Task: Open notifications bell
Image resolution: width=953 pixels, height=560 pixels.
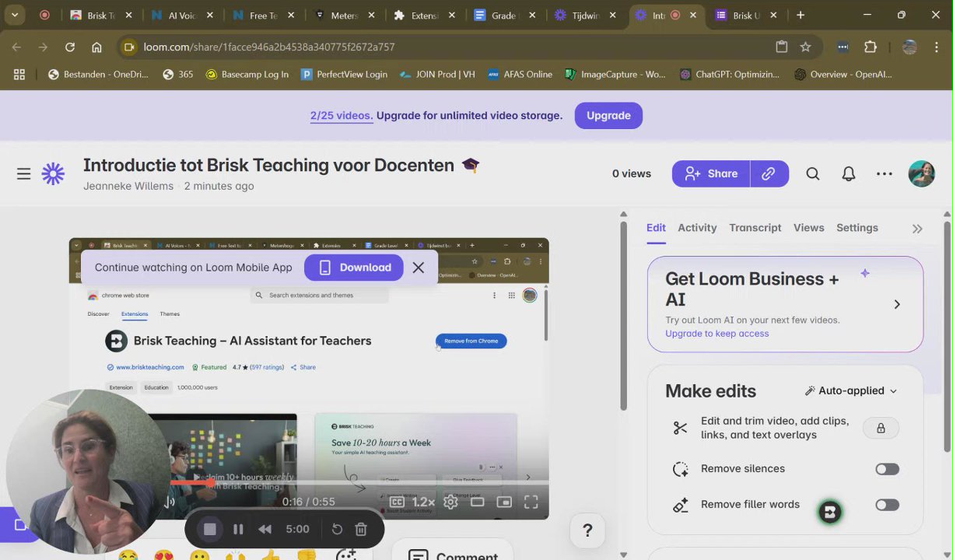Action: coord(849,174)
